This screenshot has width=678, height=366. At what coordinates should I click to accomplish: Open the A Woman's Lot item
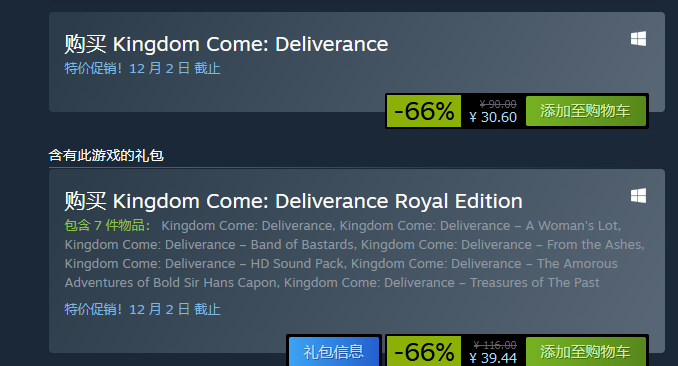tap(480, 226)
